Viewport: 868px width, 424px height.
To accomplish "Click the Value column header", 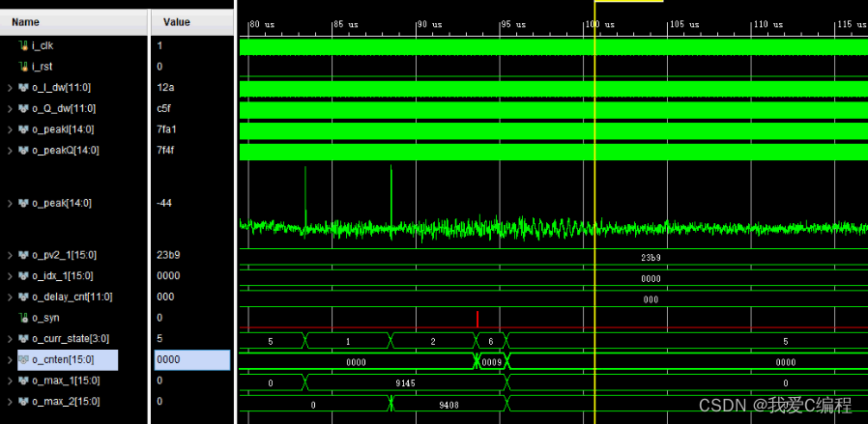I will [x=177, y=21].
